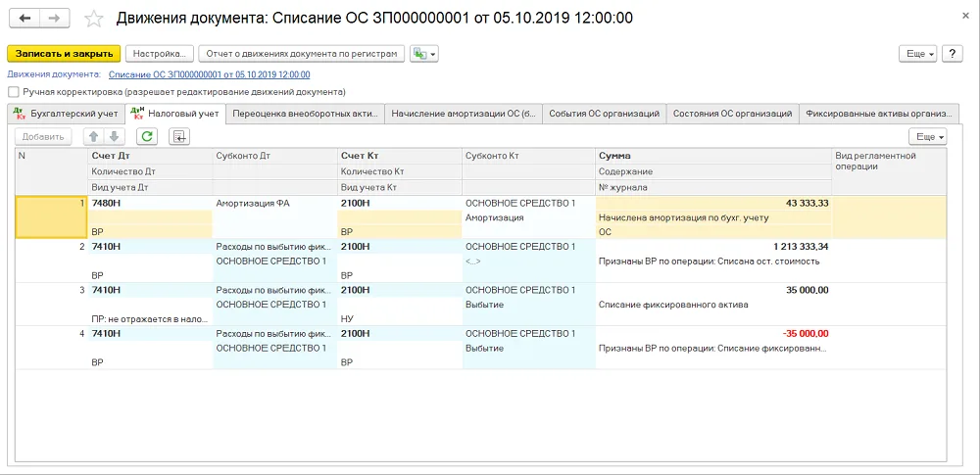980x475 pixels.
Task: Switch to the Бухгалтерский учет tab
Action: coord(66,114)
